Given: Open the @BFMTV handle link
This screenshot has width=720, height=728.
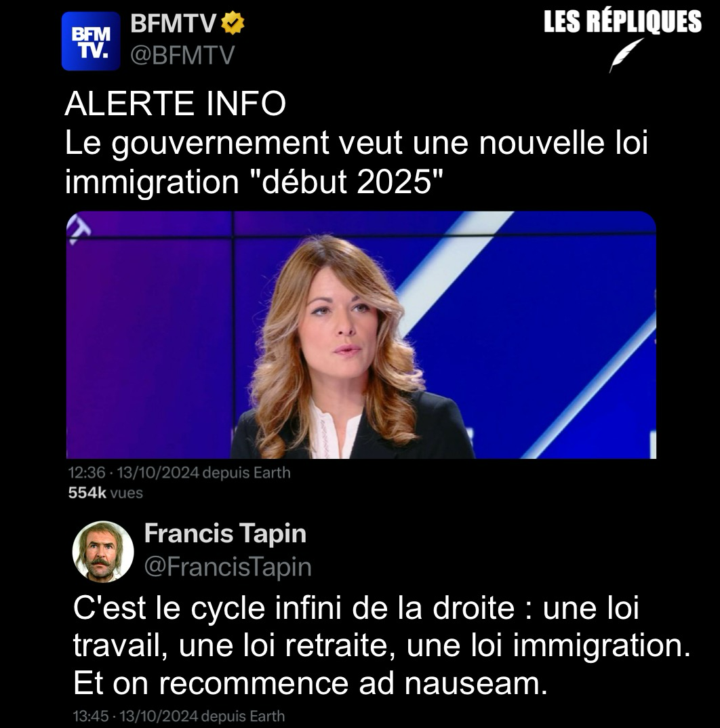Looking at the screenshot, I should coord(182,56).
